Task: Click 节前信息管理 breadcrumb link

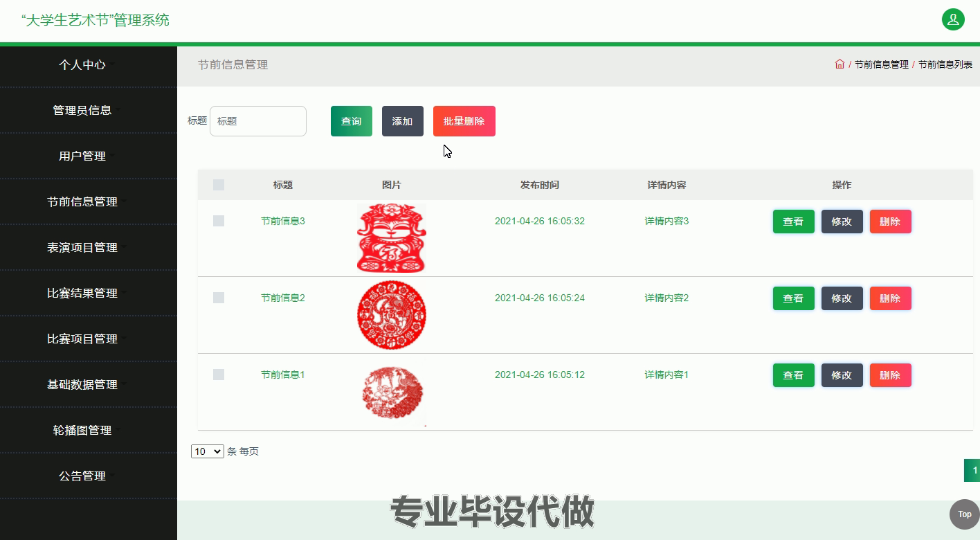Action: (882, 64)
